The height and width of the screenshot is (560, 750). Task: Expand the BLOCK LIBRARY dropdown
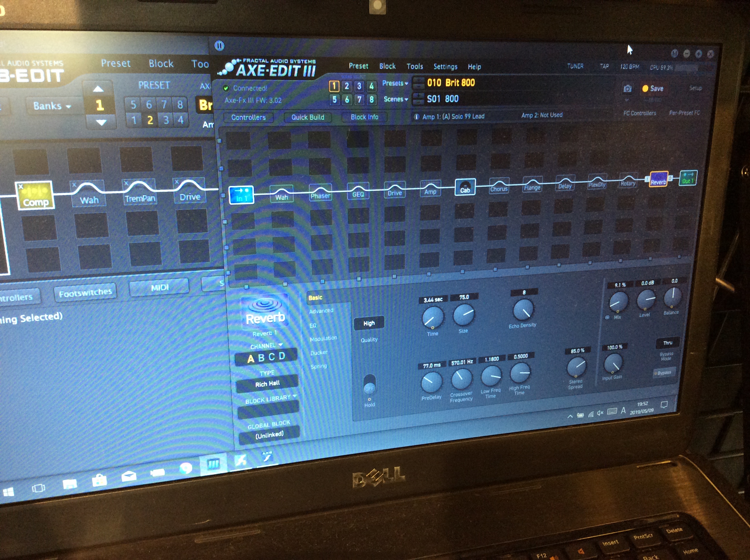[x=295, y=396]
